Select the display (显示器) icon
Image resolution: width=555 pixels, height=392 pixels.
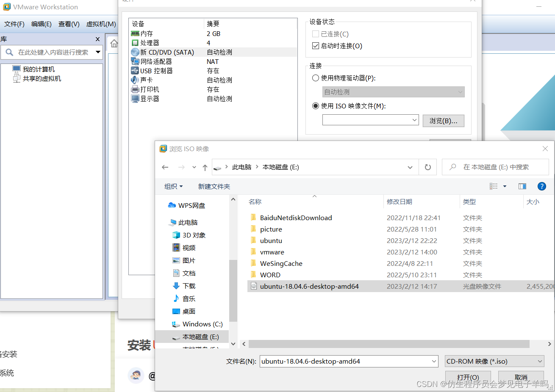pyautogui.click(x=135, y=99)
